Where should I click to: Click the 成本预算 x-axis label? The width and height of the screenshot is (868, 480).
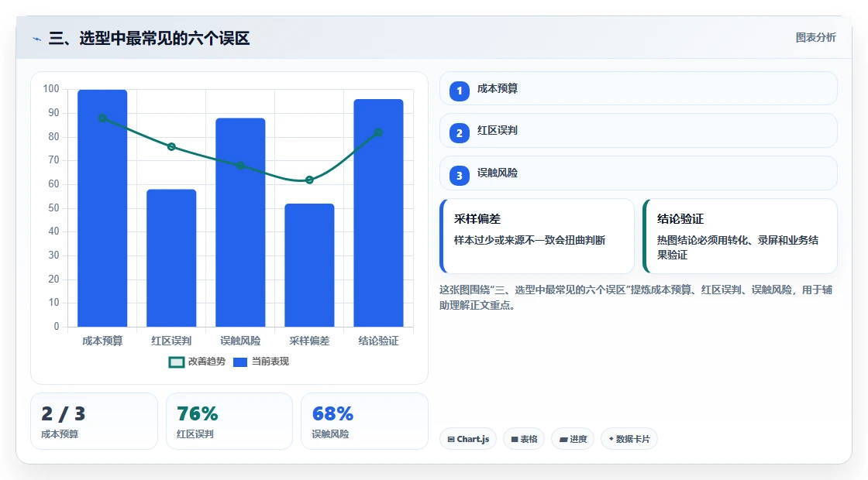pyautogui.click(x=102, y=341)
